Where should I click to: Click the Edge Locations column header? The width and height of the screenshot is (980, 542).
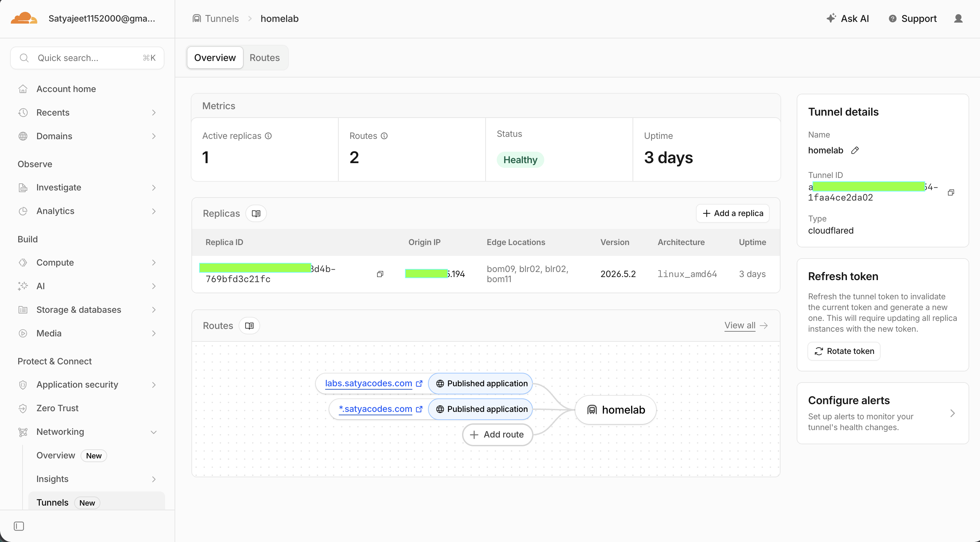(516, 242)
